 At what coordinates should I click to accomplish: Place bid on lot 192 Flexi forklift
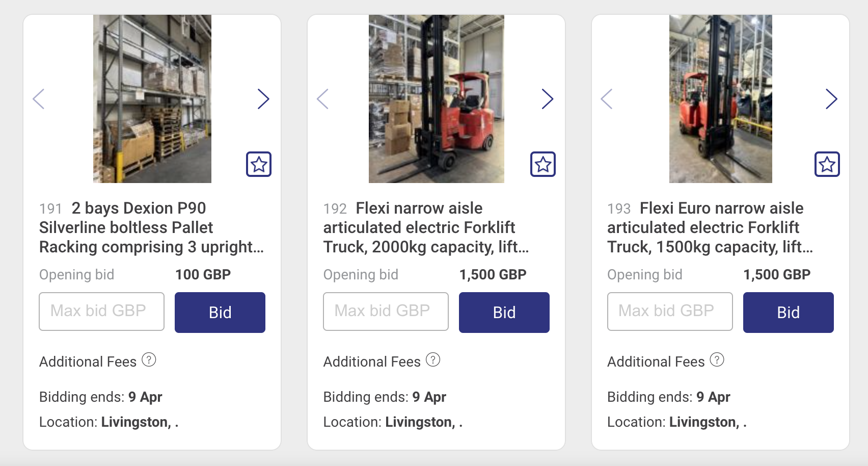click(504, 312)
